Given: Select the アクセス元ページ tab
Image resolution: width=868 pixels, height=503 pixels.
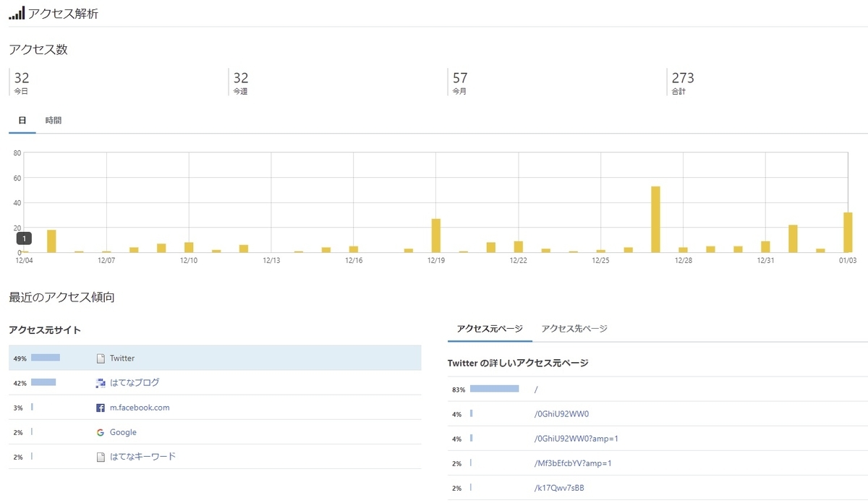Looking at the screenshot, I should pyautogui.click(x=490, y=329).
